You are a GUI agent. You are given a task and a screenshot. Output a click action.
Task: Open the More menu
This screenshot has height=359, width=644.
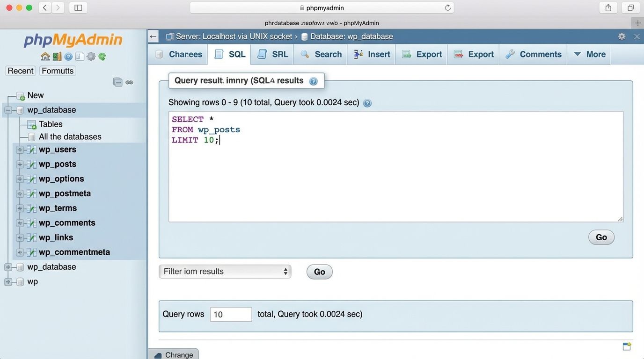point(589,54)
